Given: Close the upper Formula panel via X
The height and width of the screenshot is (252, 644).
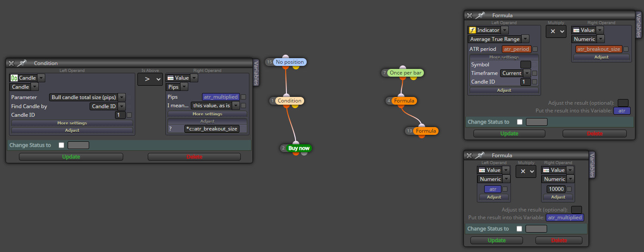Looking at the screenshot, I should (x=470, y=16).
